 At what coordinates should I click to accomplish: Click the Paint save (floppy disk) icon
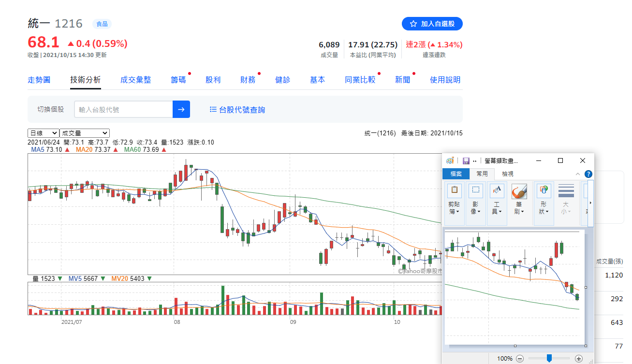466,160
